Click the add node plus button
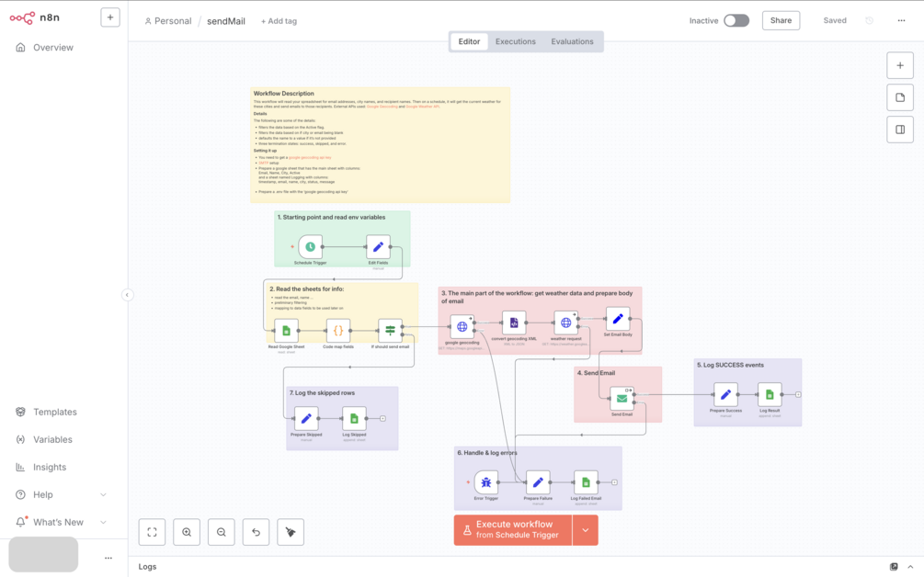This screenshot has width=924, height=577. click(900, 66)
